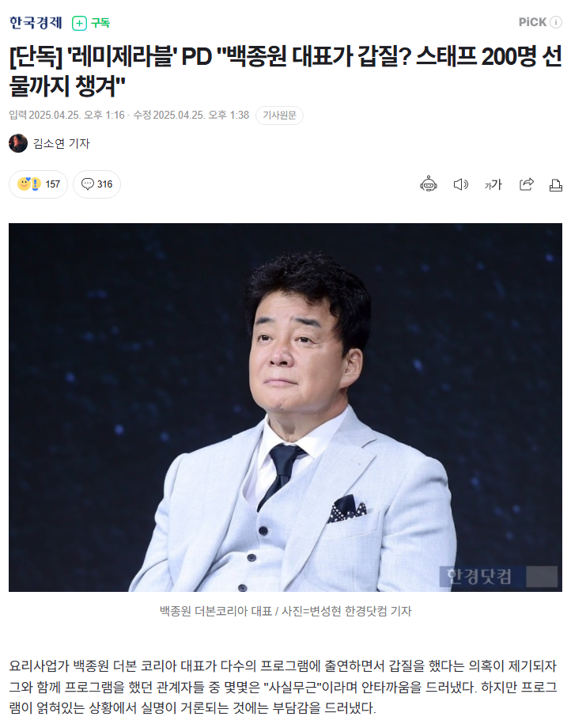
Task: Click the AI summary robot icon
Action: [428, 184]
